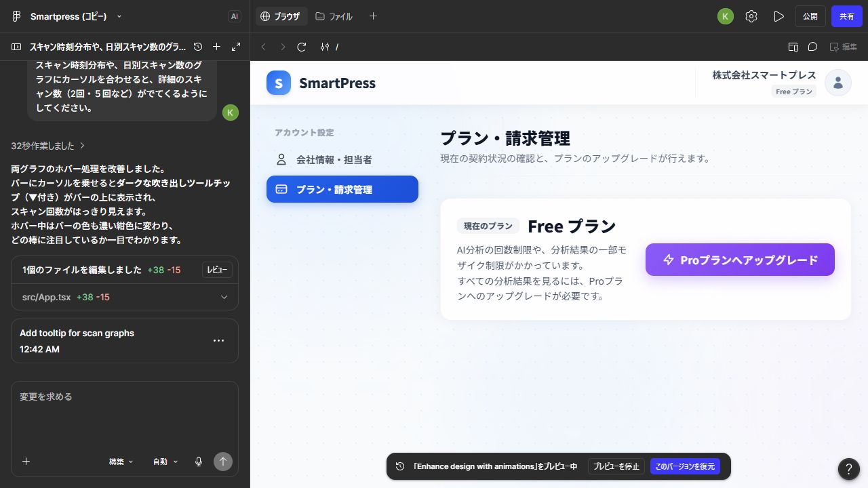
Task: Click the Figma logo in top-left corner
Action: pyautogui.click(x=16, y=16)
